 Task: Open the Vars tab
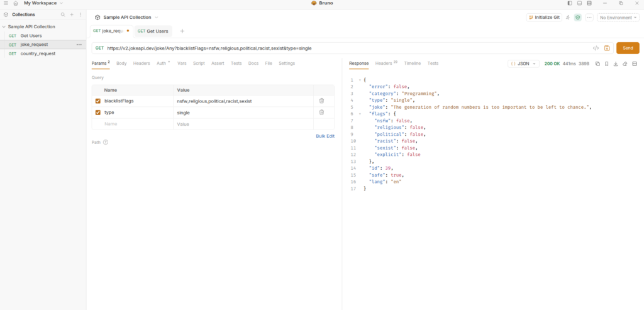tap(182, 64)
